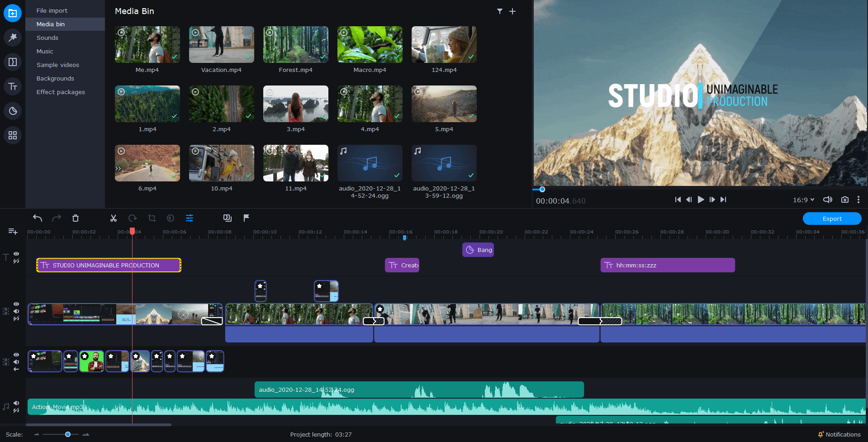This screenshot has width=868, height=442.
Task: Click the Export button
Action: pos(832,218)
